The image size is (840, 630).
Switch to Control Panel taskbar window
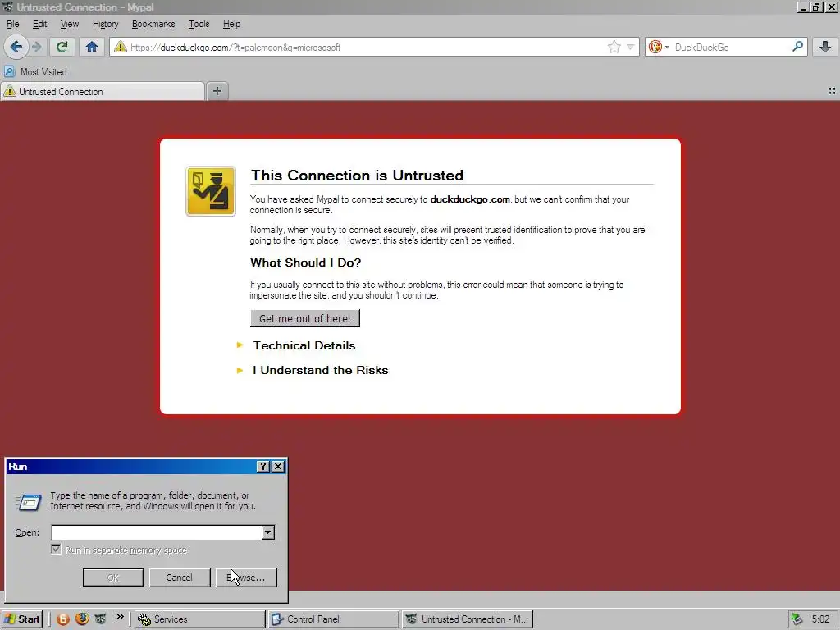333,619
